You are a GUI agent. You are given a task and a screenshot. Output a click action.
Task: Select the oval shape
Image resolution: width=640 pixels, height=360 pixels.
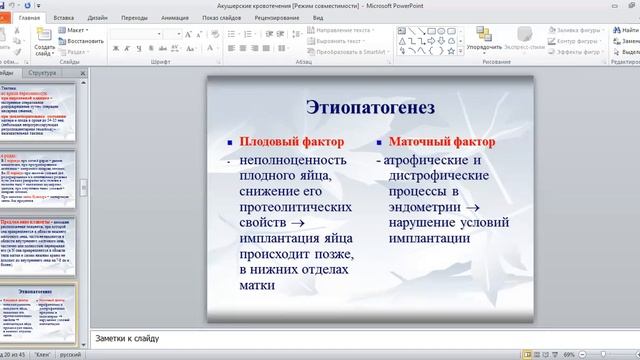(441, 31)
